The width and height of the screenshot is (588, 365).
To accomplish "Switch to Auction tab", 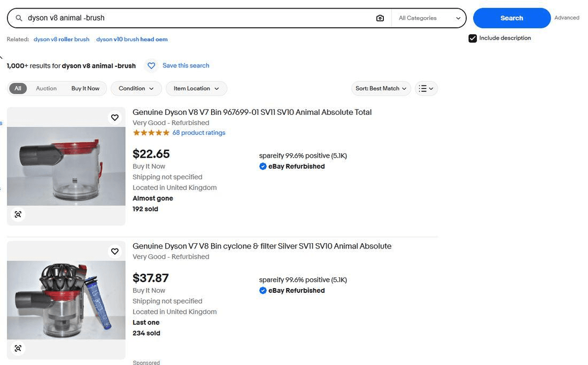I will [x=46, y=88].
